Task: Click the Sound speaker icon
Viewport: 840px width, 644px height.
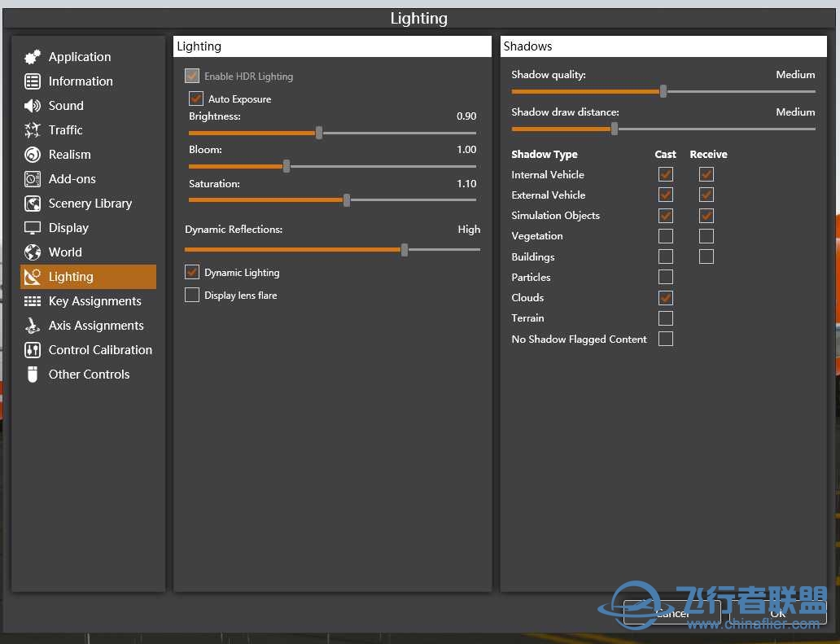Action: 33,106
